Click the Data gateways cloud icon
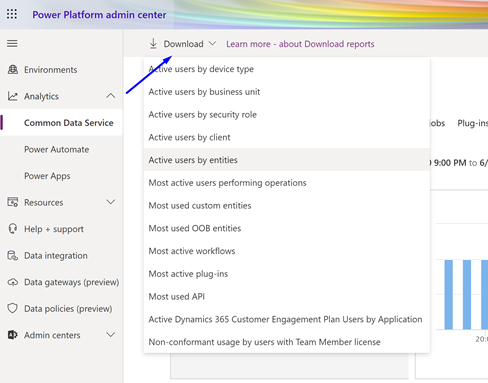This screenshot has width=488, height=383. click(13, 282)
